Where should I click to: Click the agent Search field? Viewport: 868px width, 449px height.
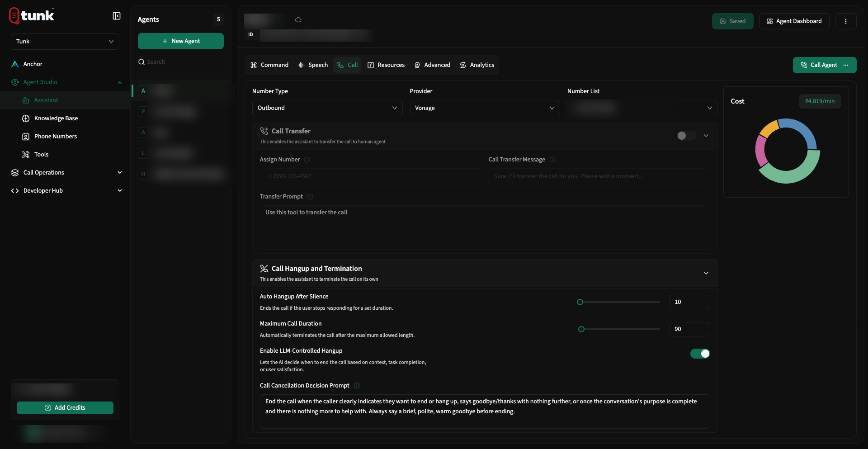(181, 62)
